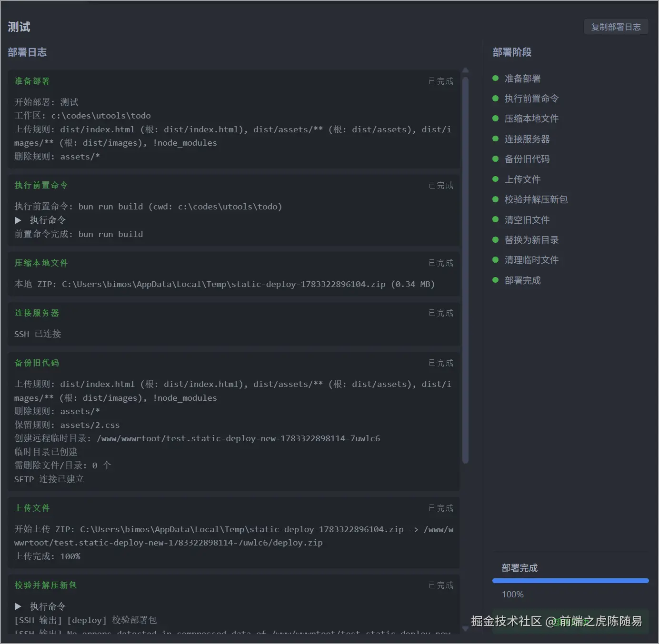Click 已完成 status of 压缩本地文件 log section

pyautogui.click(x=441, y=263)
